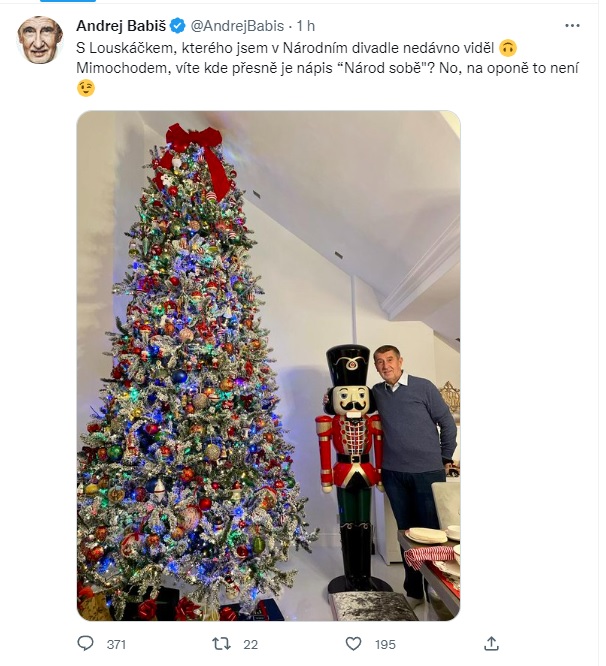Viewport: 606px width, 666px height.
Task: Click the 22 retweets count
Action: [251, 645]
